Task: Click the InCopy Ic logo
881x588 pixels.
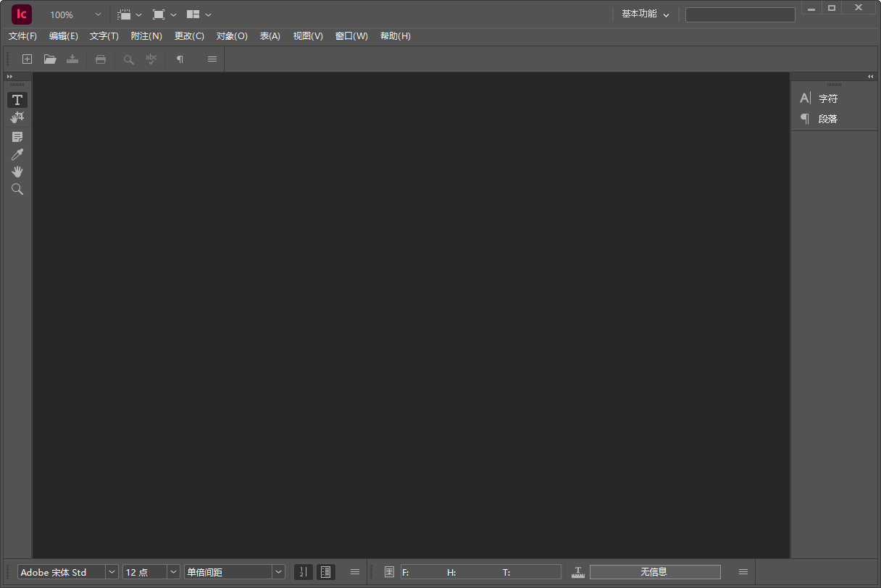Action: 22,14
